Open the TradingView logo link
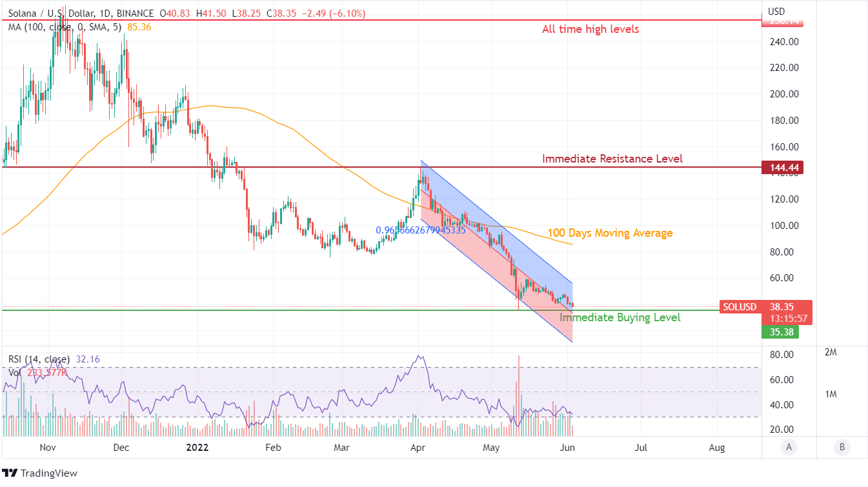This screenshot has width=868, height=487. (40, 473)
